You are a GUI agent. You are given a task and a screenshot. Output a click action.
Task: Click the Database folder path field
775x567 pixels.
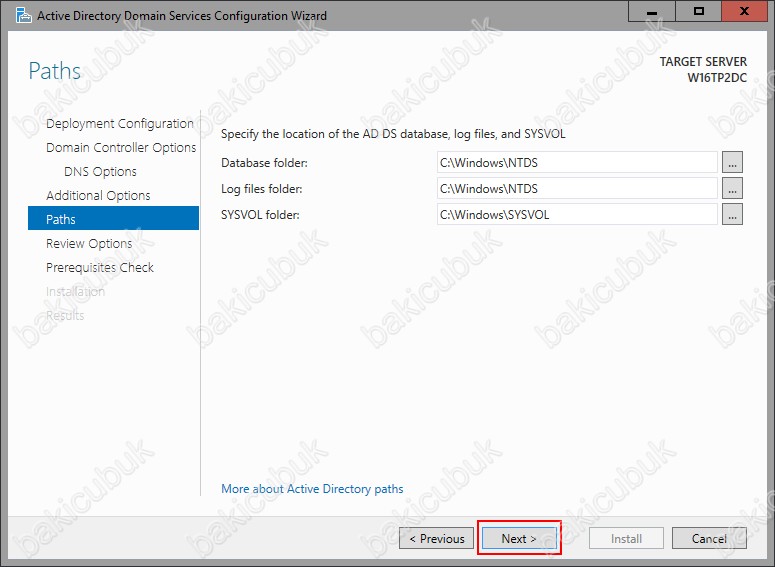tap(577, 162)
